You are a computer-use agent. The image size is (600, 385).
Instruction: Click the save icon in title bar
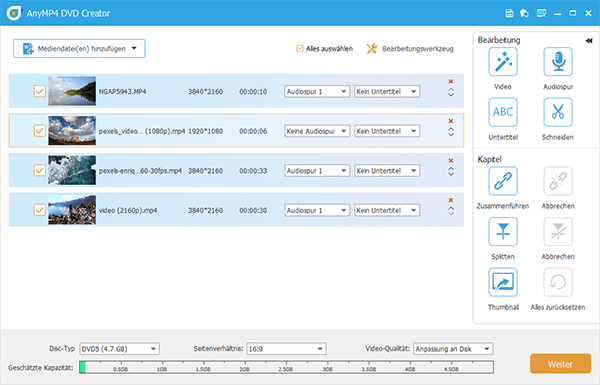tap(509, 13)
